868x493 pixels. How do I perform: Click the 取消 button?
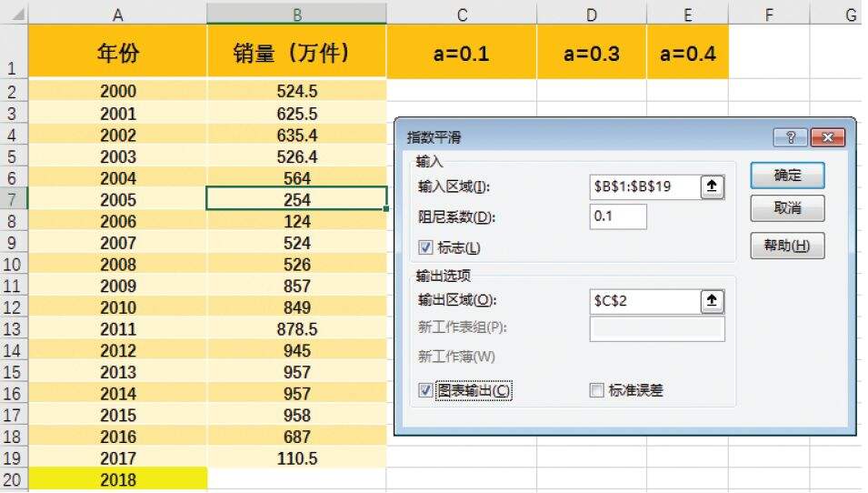point(787,208)
